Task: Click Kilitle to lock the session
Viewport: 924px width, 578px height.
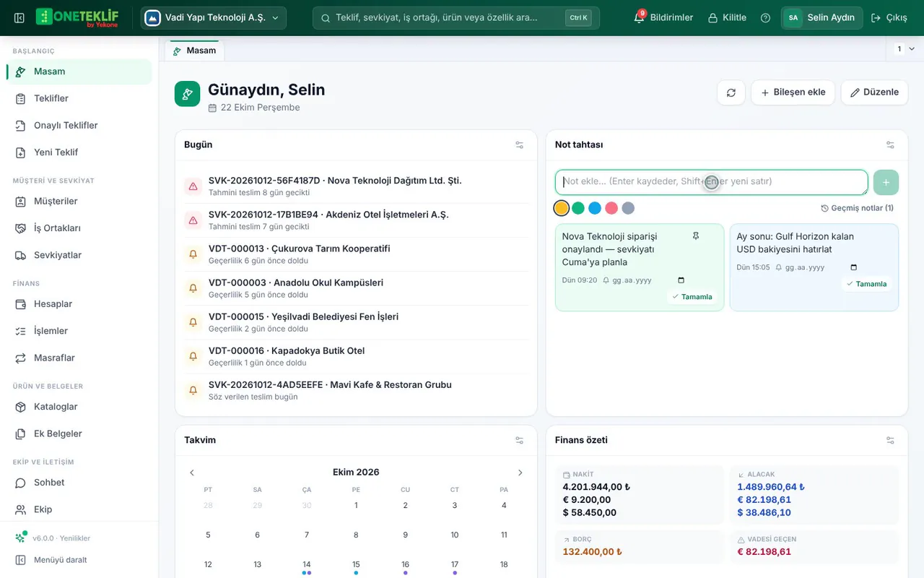Action: [x=727, y=18]
